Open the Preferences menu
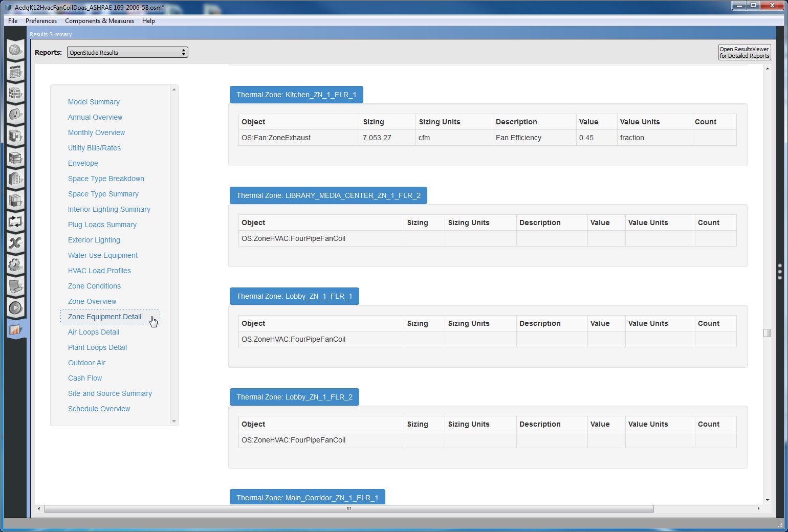The image size is (788, 532). (41, 21)
